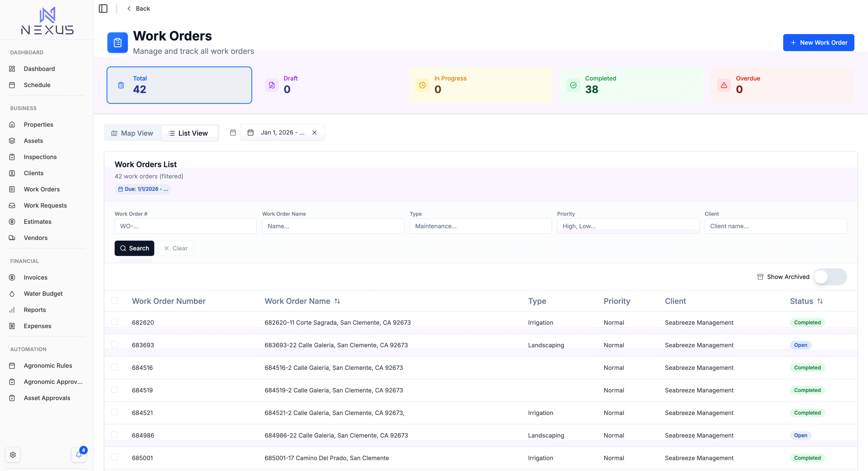The image size is (868, 471).
Task: Enable the Show Archived switch
Action: click(830, 277)
